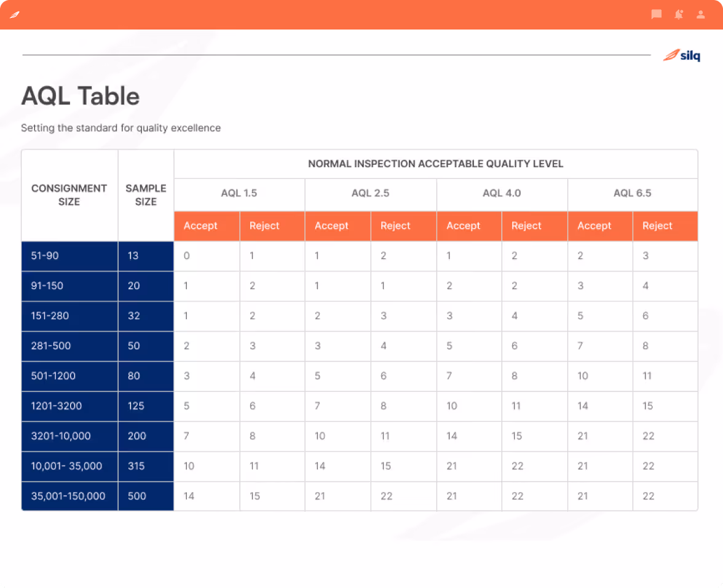The image size is (723, 588).
Task: Click the silq brand logo
Action: tap(681, 55)
